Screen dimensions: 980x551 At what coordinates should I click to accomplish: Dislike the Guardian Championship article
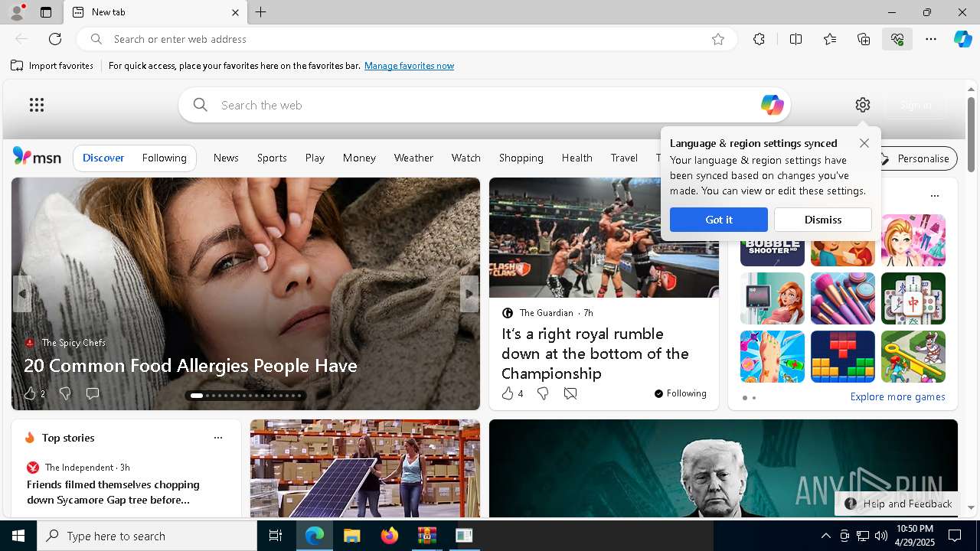(543, 393)
